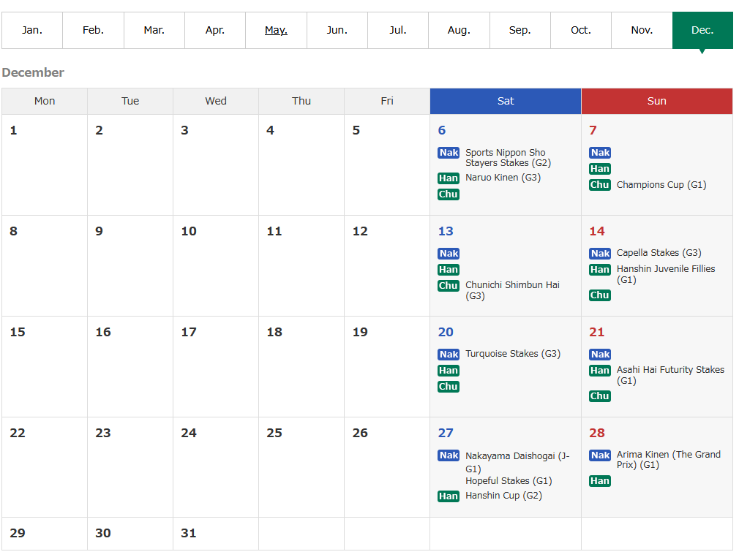Click the Han badge beside Asahi Hai Futurity
This screenshot has height=560, width=739.
coord(599,370)
